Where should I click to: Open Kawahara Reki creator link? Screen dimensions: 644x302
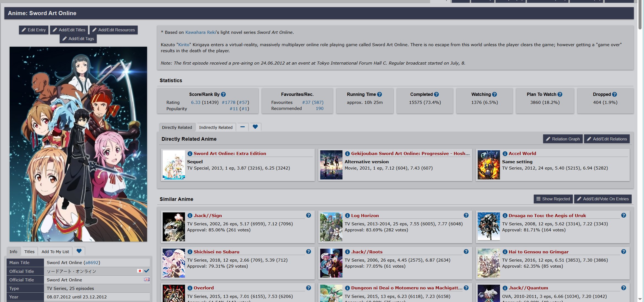(201, 32)
